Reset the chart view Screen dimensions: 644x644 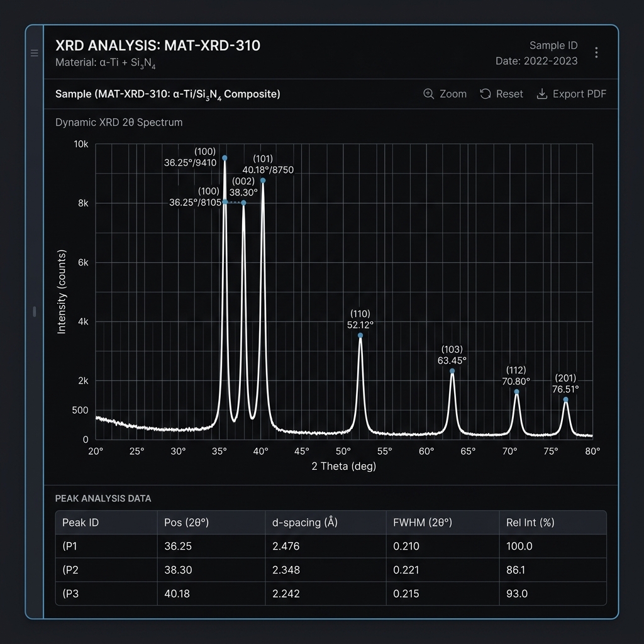[x=501, y=94]
